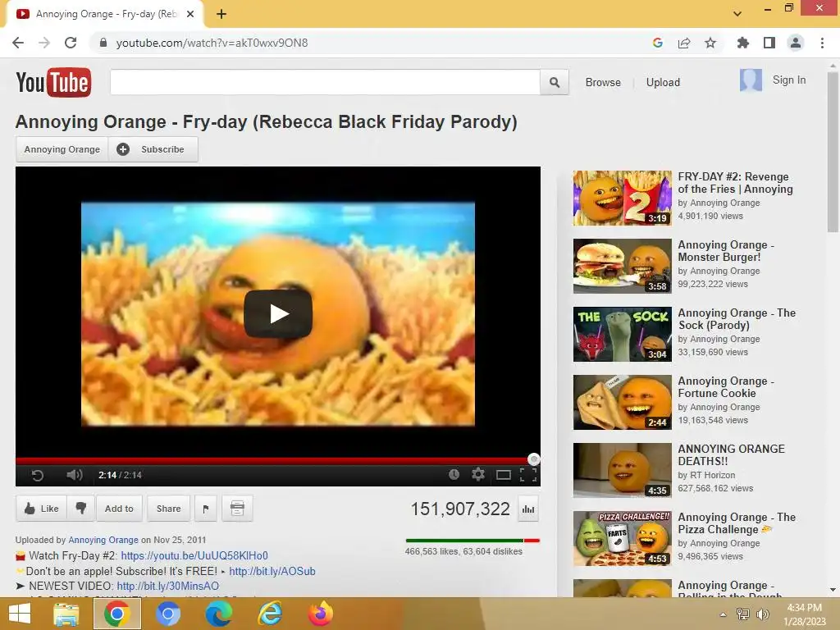Show hidden tray icons chevron
Screen dimensions: 840x630
tap(724, 614)
